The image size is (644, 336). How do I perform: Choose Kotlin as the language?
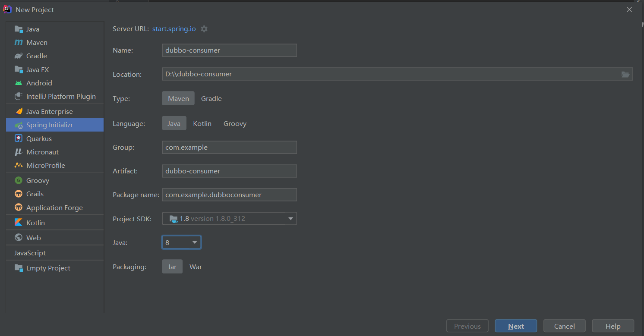point(202,123)
